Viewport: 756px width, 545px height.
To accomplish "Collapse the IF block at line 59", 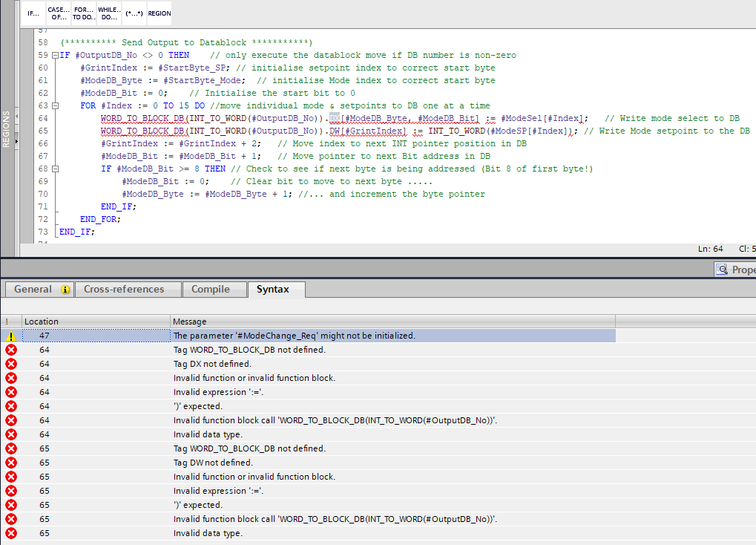I will point(55,56).
